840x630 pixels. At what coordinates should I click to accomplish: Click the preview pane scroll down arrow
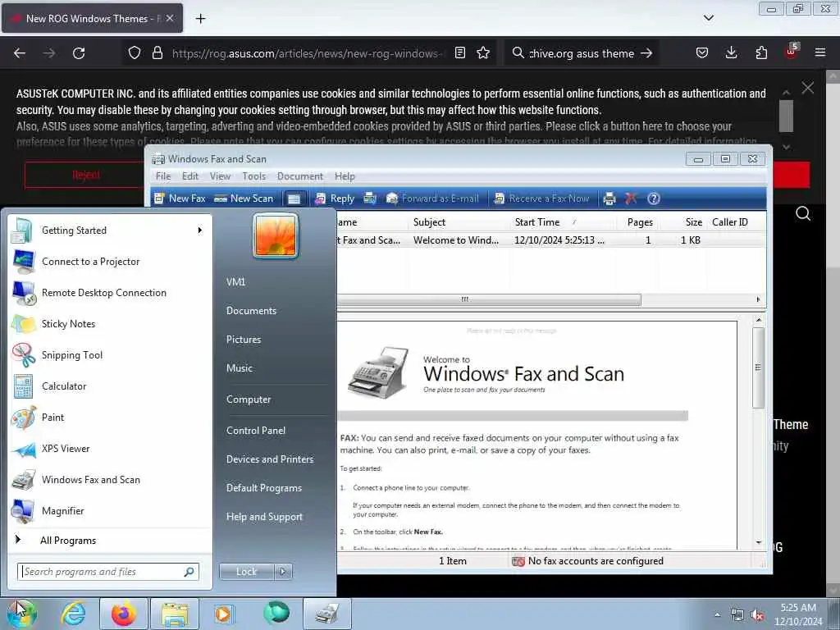click(x=758, y=543)
